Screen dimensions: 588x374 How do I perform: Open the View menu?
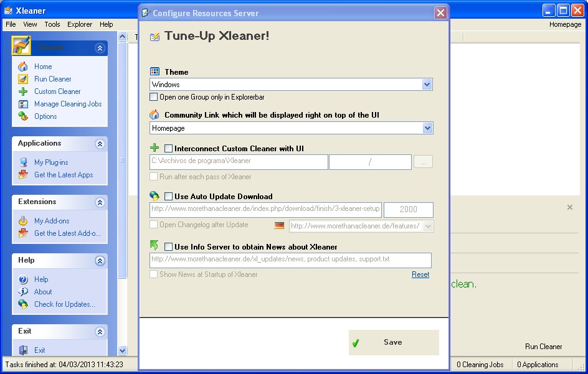click(x=30, y=24)
